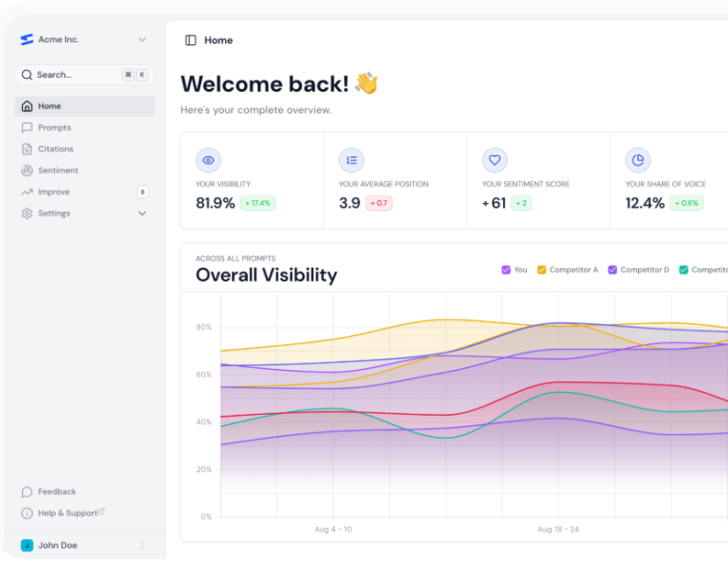Viewport: 728px width, 571px height.
Task: Click the heart icon for Sentiment Score
Action: (x=494, y=160)
